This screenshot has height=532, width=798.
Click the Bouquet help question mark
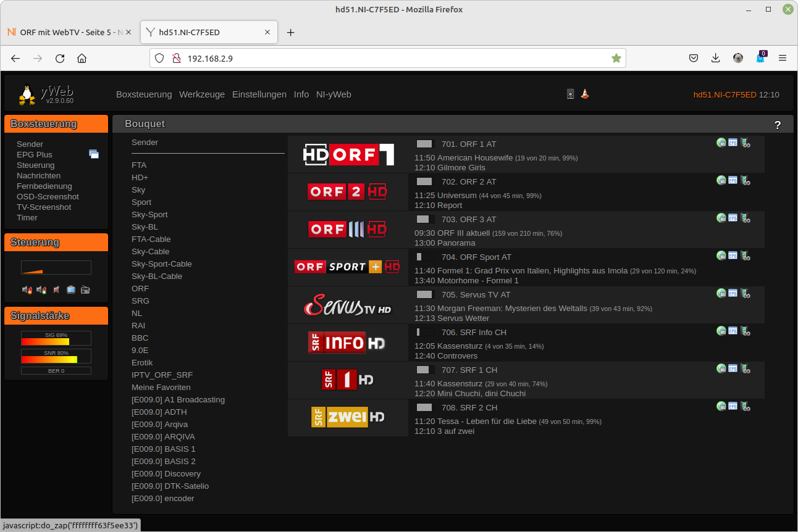click(x=778, y=125)
